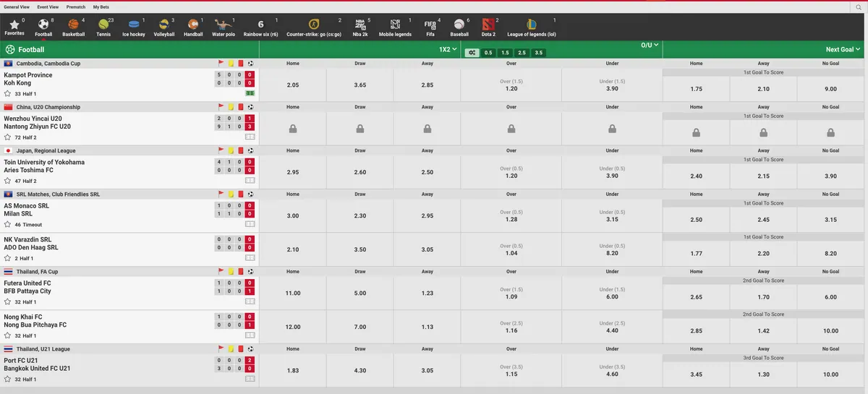Open the Next Goal market dropdown
The height and width of the screenshot is (394, 868).
(843, 49)
